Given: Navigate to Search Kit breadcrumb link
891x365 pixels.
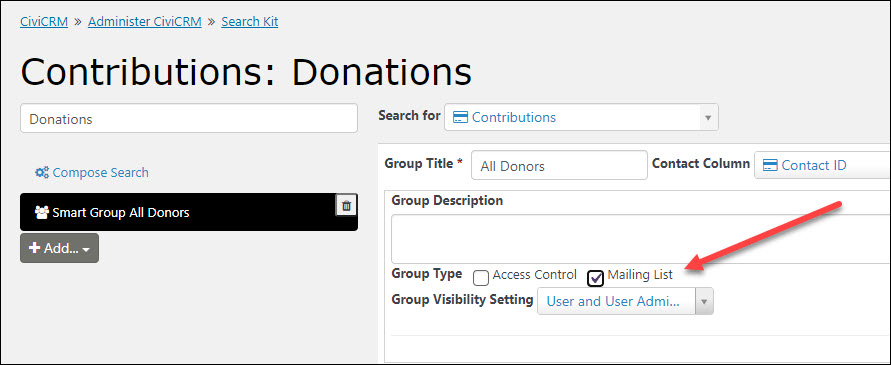Looking at the screenshot, I should coord(249,22).
